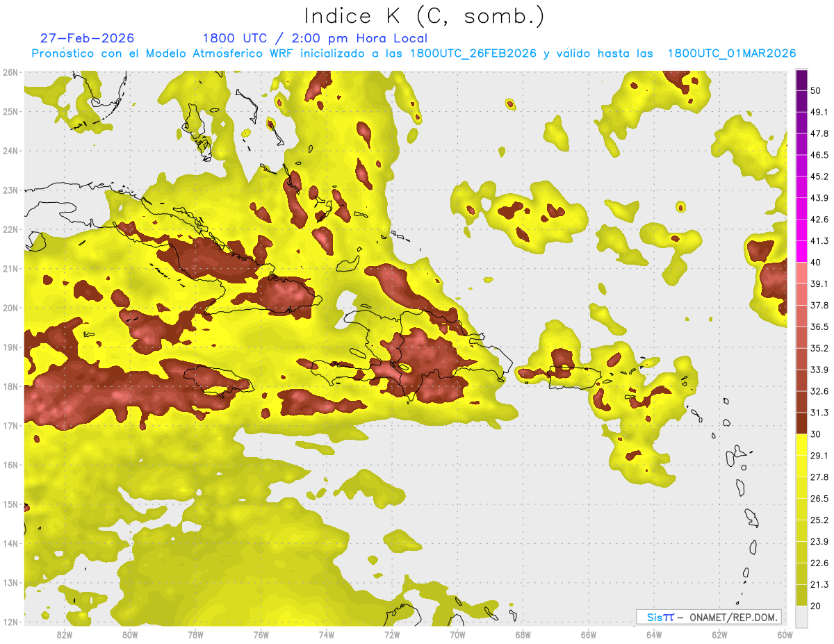Click the '47.8' color scale label
834x644 pixels.
click(819, 133)
